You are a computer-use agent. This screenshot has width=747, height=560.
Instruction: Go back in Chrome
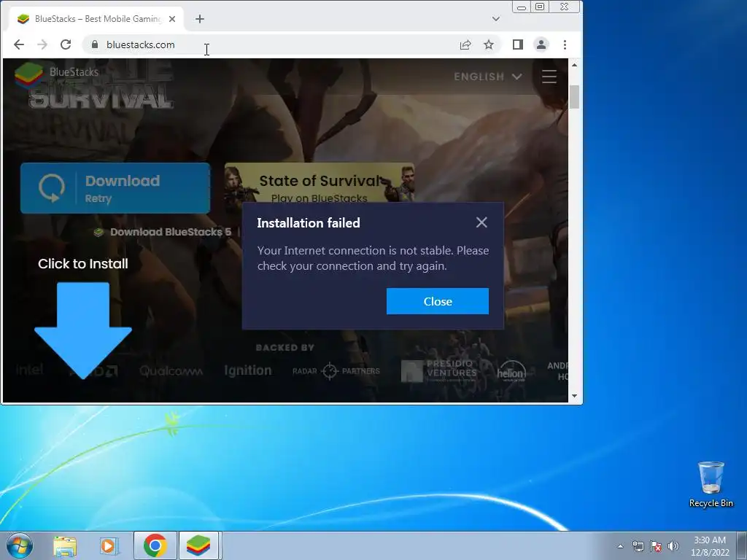[x=19, y=44]
